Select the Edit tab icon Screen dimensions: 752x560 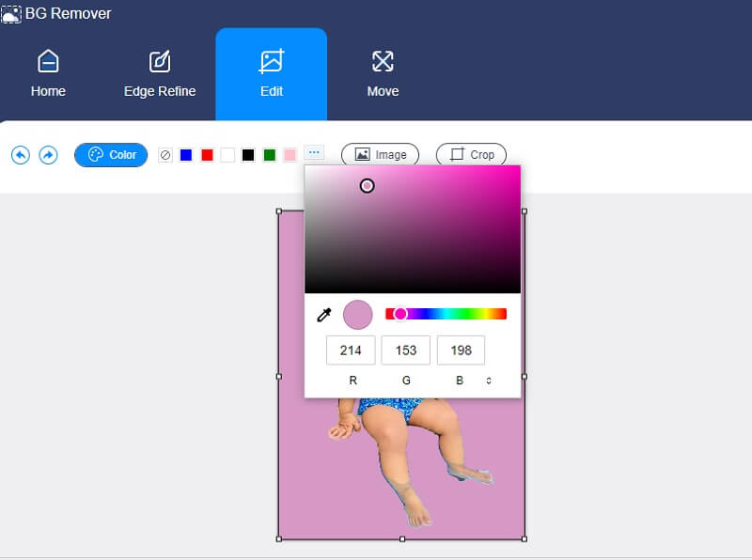coord(271,61)
